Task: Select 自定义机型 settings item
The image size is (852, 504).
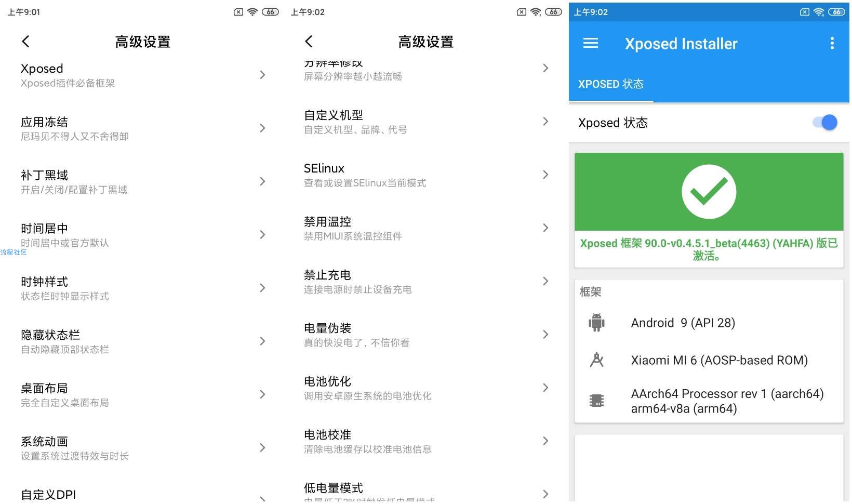Action: (x=424, y=122)
